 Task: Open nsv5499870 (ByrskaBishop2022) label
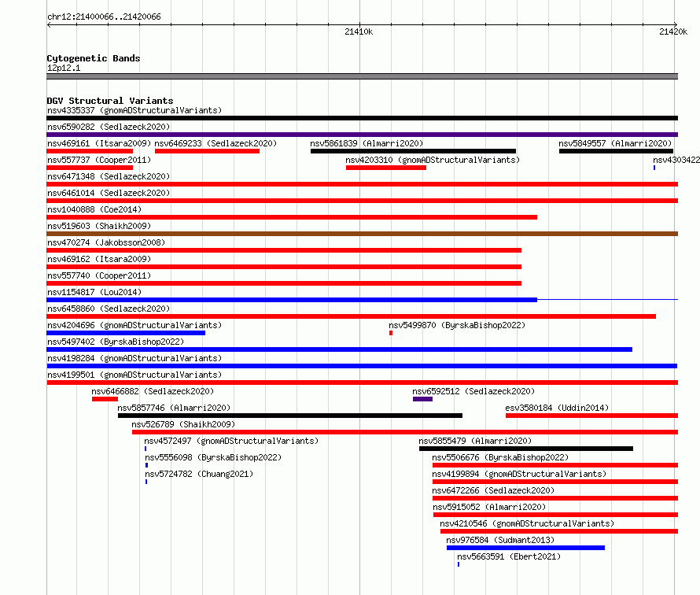[x=457, y=325]
